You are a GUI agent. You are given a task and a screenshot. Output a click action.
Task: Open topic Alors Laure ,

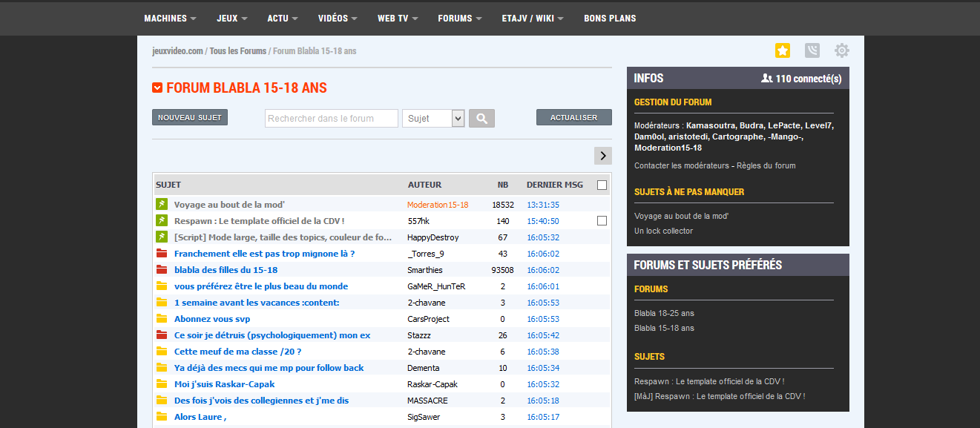pyautogui.click(x=200, y=416)
